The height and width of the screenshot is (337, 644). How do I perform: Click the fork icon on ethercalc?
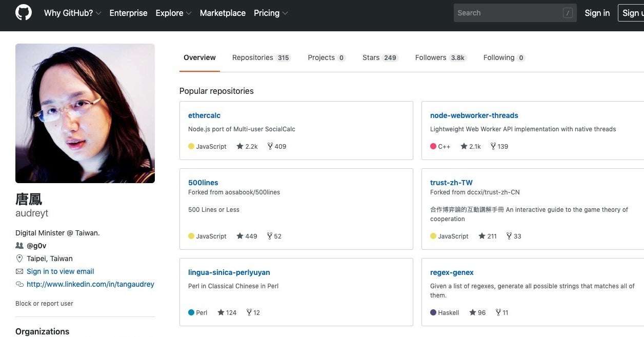(x=270, y=146)
